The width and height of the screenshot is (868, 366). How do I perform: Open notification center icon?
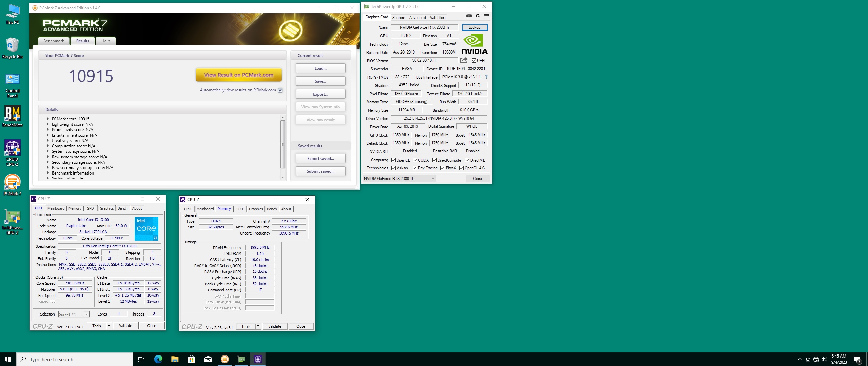click(857, 359)
